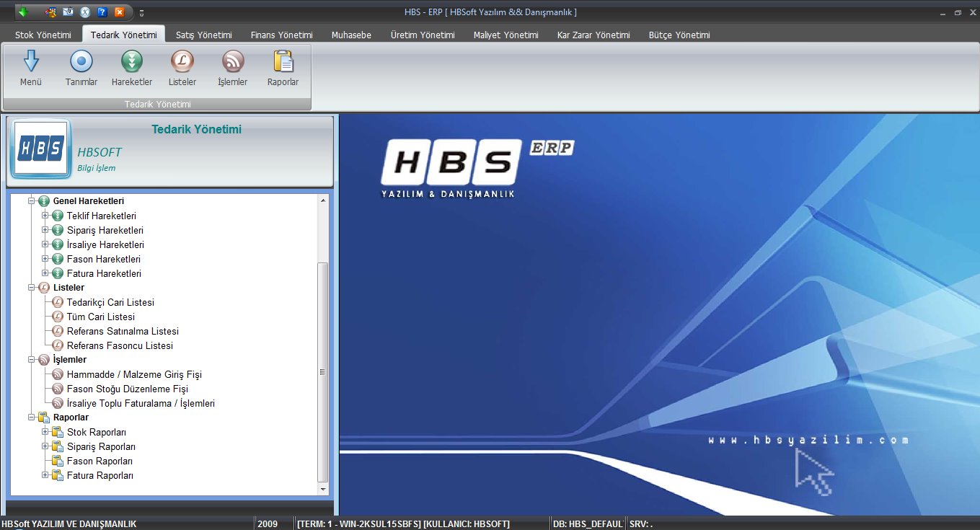Click the Bilgi İşlem label under HBSOFT
Viewport: 980px width, 530px height.
pos(97,168)
